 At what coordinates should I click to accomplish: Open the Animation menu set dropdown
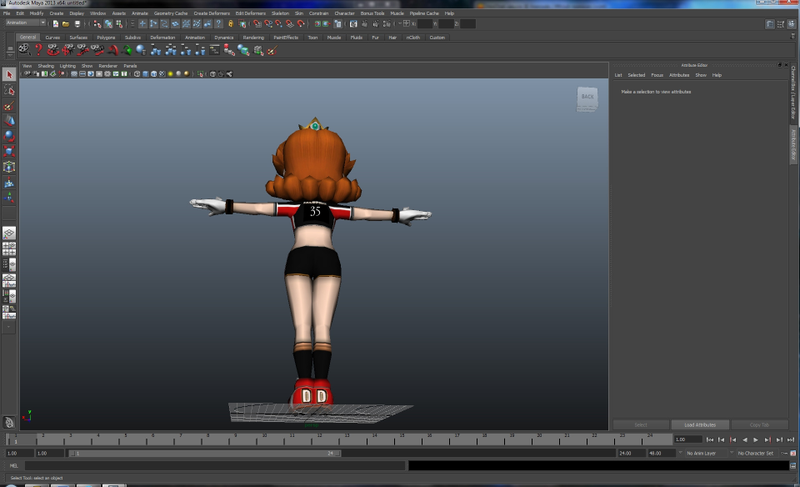(x=26, y=23)
